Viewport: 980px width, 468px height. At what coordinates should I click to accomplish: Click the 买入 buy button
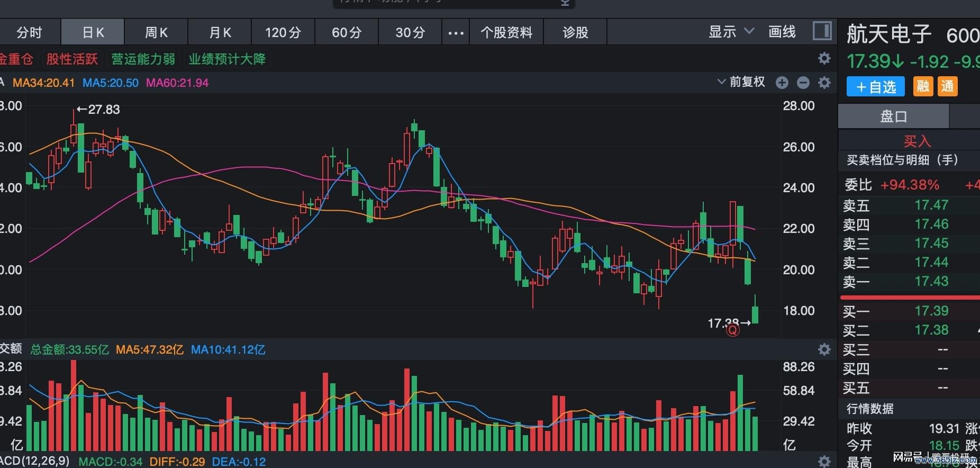pos(917,141)
